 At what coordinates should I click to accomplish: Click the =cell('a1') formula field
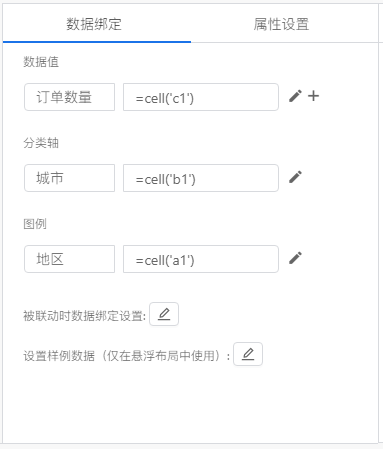[201, 259]
